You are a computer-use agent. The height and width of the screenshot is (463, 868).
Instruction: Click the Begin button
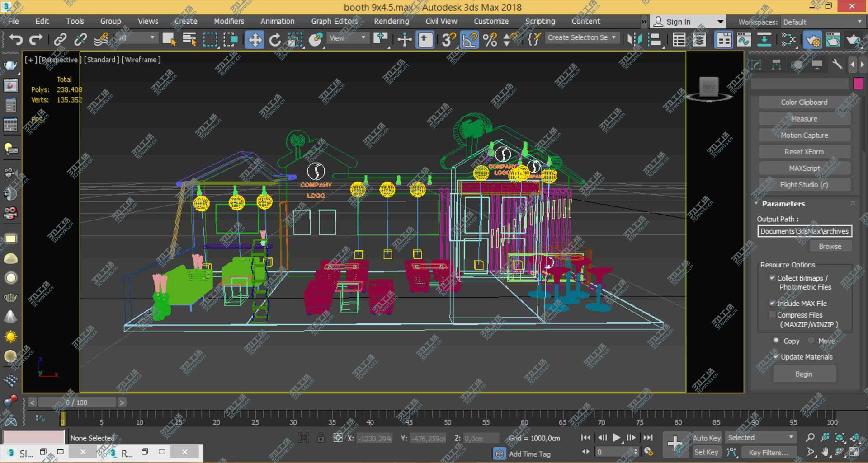(x=803, y=374)
